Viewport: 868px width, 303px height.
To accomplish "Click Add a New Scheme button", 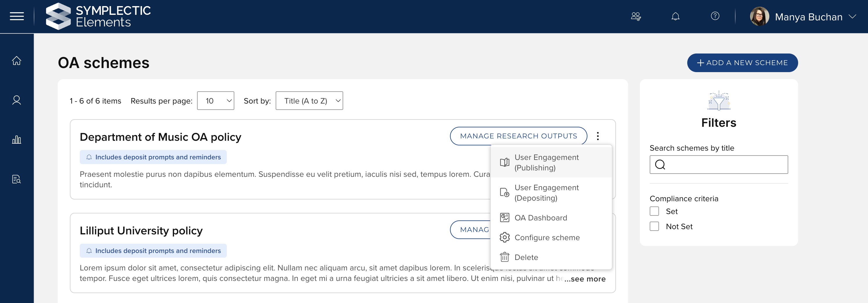I will tap(742, 63).
